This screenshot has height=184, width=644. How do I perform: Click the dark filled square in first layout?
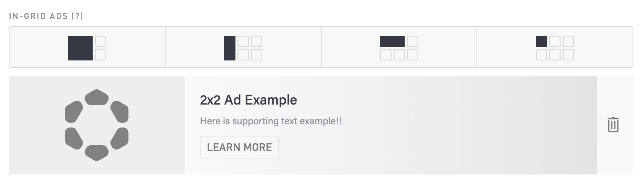pyautogui.click(x=80, y=48)
